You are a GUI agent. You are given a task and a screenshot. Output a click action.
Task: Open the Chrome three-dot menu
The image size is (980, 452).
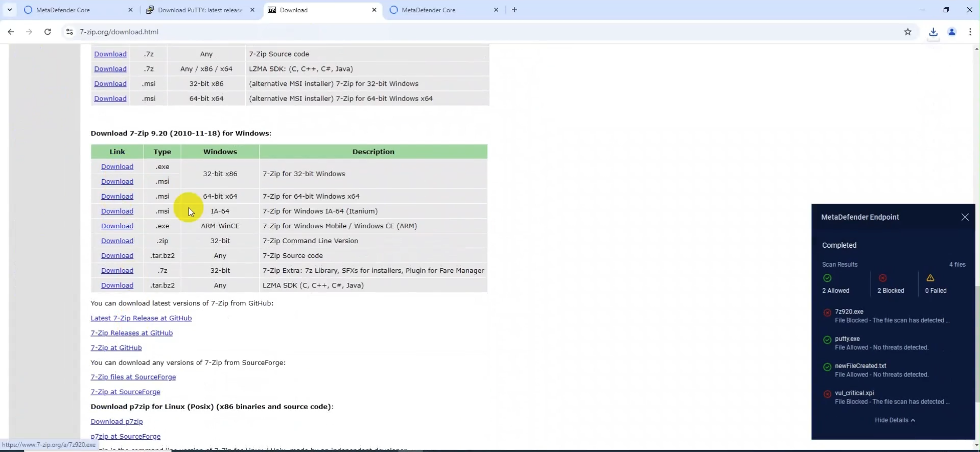point(970,32)
